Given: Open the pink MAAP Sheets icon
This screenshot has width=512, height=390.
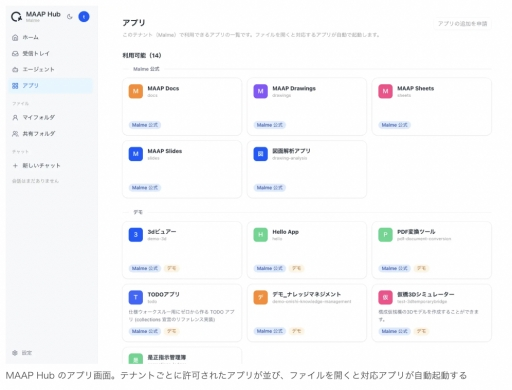Looking at the screenshot, I should 385,91.
